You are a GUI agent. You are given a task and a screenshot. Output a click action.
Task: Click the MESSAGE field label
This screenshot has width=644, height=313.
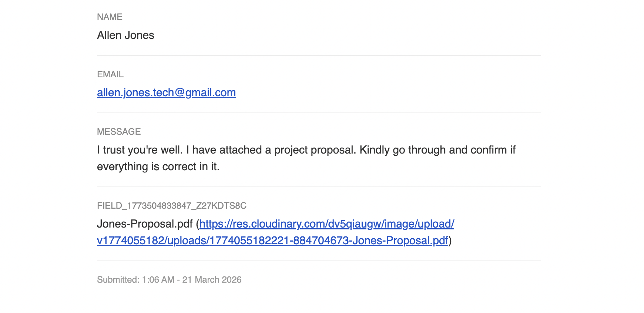pyautogui.click(x=119, y=132)
